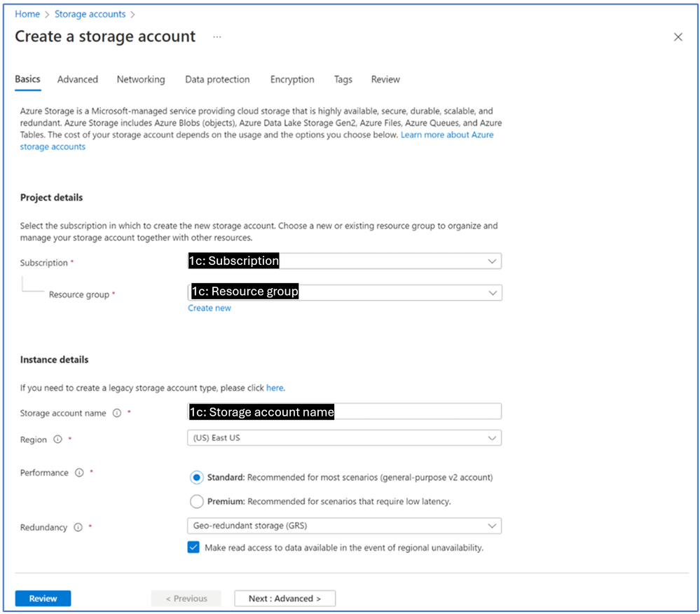Click the Storage account name info icon
Screen dimensions: 700x614
pyautogui.click(x=117, y=413)
